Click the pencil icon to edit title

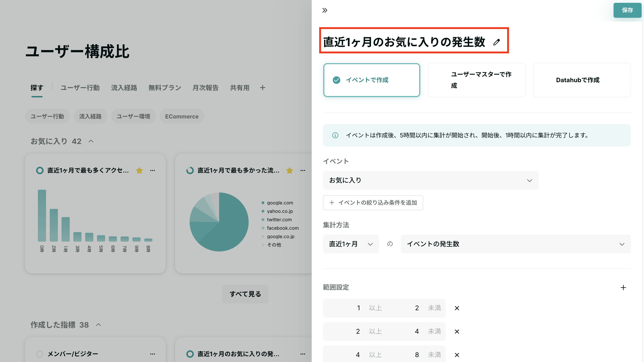tap(497, 42)
